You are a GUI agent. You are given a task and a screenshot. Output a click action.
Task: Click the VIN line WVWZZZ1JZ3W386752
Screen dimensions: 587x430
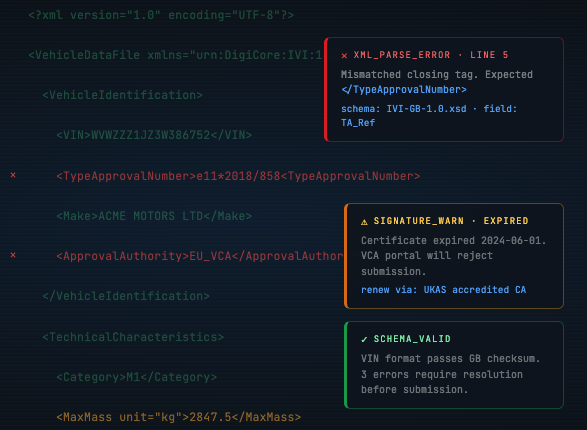154,135
